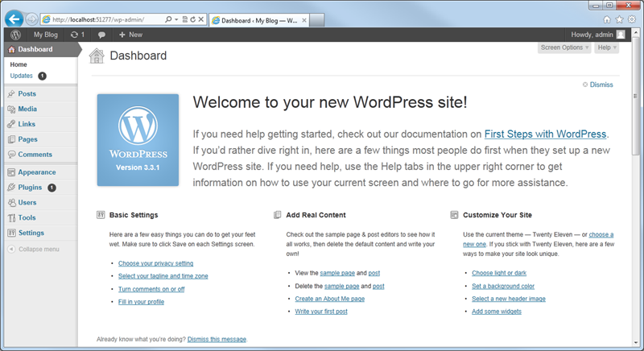Open the comments bubble in admin bar
This screenshot has height=351, width=644.
pos(101,35)
